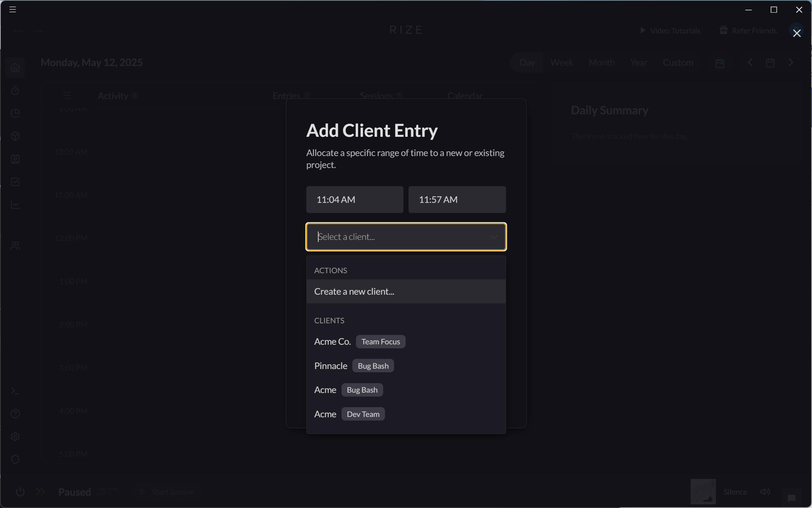Choose Create a new client action
Viewport: 812px width, 508px height.
click(355, 291)
